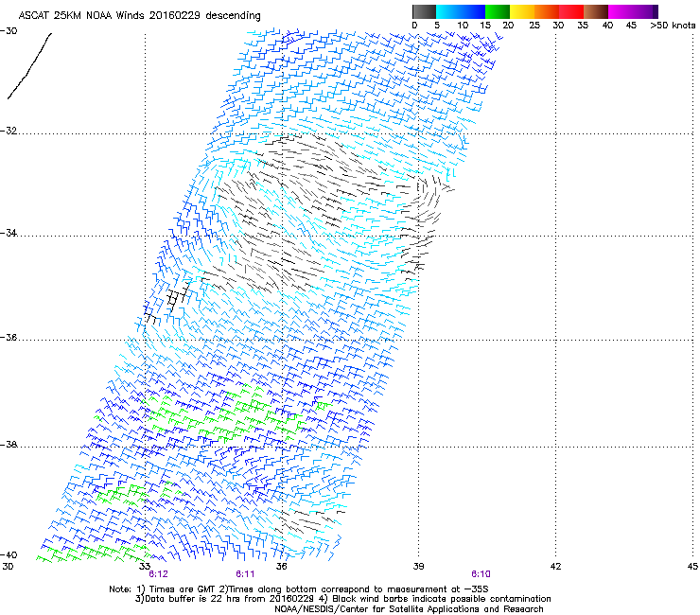Click the '20' color scale label

tap(508, 26)
